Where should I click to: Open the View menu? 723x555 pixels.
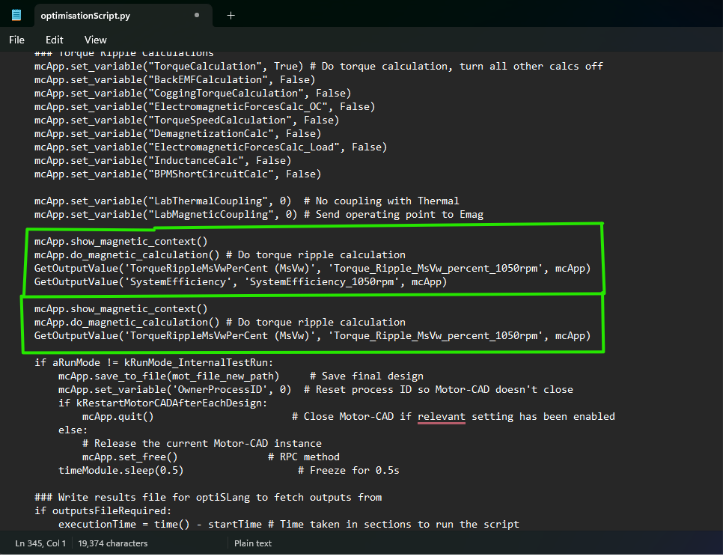click(95, 40)
